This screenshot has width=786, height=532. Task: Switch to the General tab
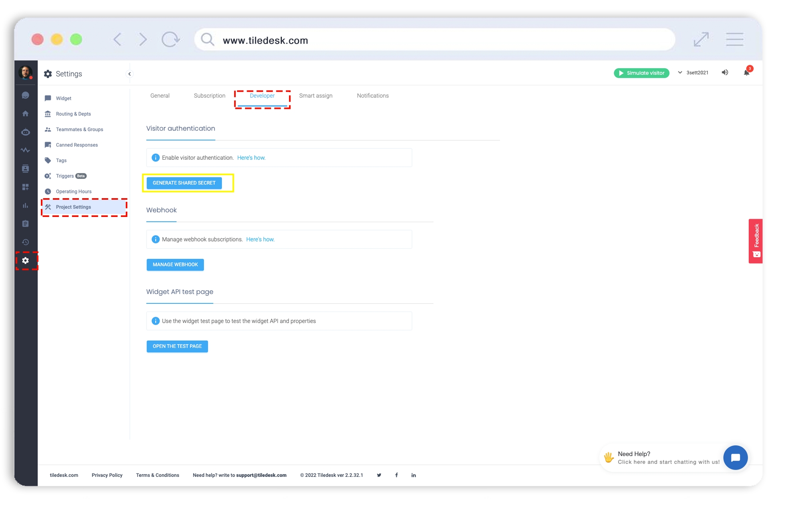tap(160, 96)
